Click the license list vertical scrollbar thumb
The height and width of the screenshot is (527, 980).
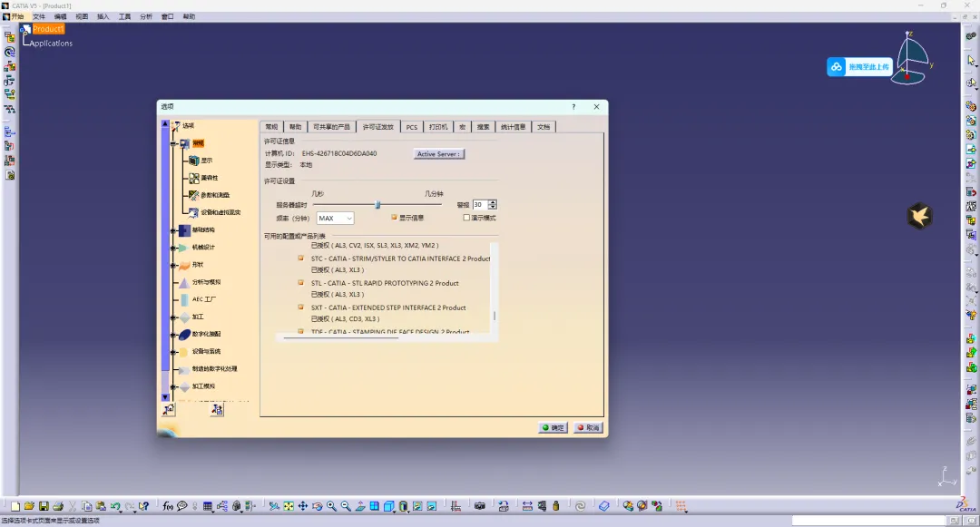pyautogui.click(x=495, y=316)
